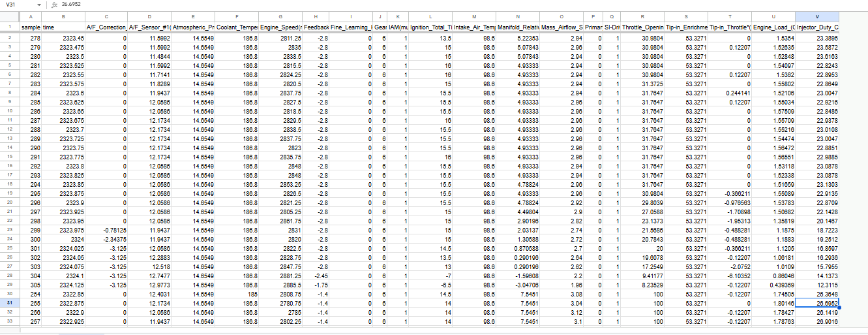Select the sample cell containing 278
This screenshot has height=335, width=868.
pyautogui.click(x=31, y=39)
